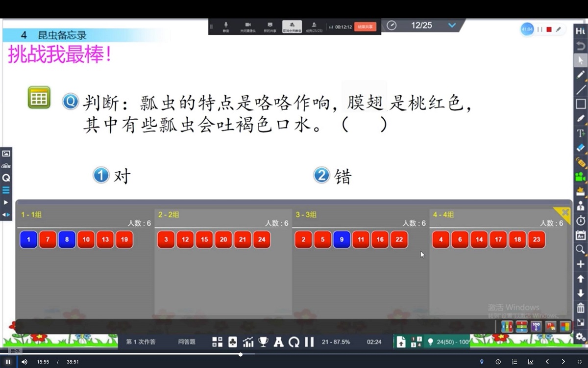Click the trophy icon in bottom bar
Image resolution: width=588 pixels, height=368 pixels.
click(264, 342)
